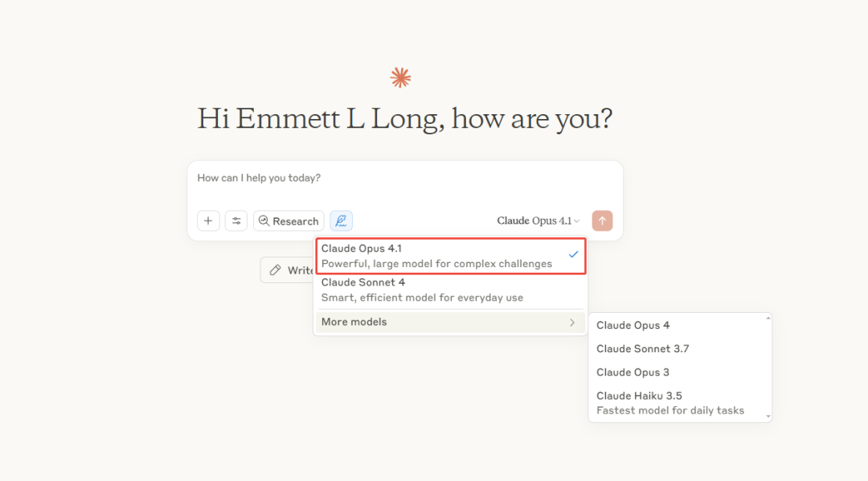Click the Write suggestion chip
Screen dimensions: 868x481
pos(288,270)
